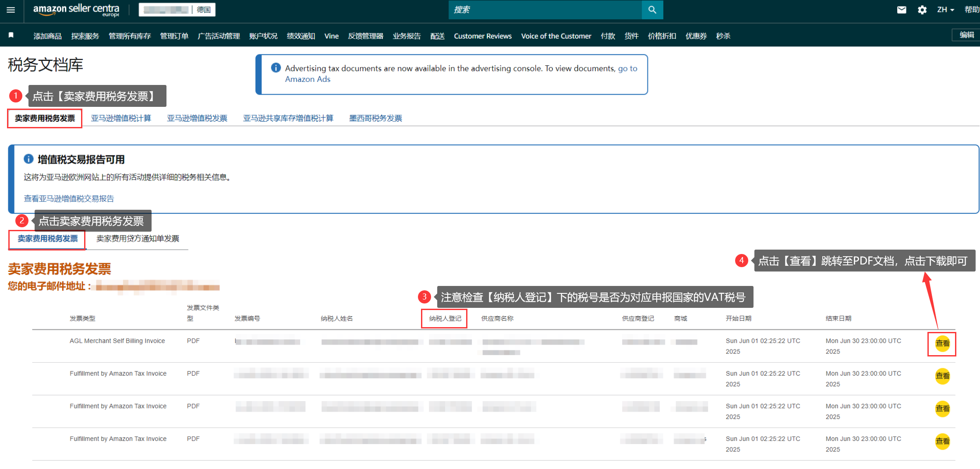980x469 pixels.
Task: Open the 添加商品 menu
Action: pos(47,36)
